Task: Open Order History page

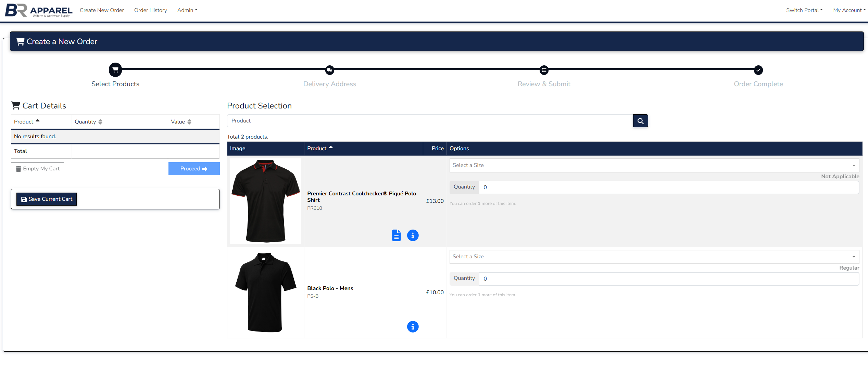Action: 150,10
